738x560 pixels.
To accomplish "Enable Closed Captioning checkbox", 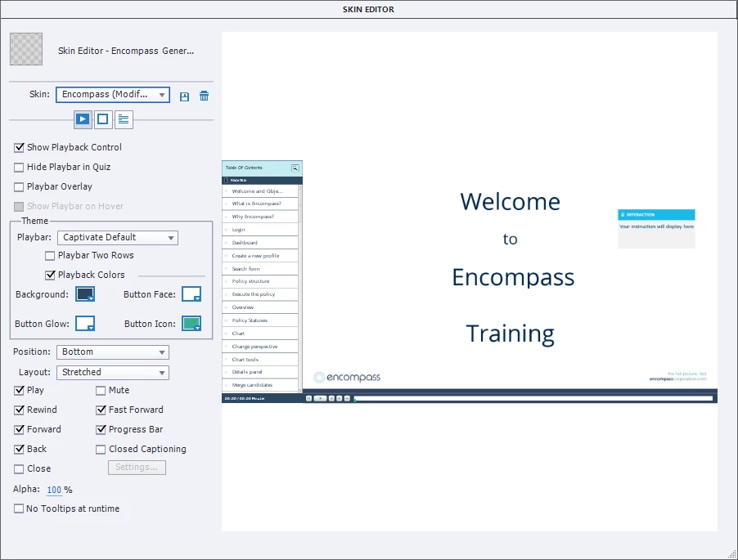I will tap(101, 450).
